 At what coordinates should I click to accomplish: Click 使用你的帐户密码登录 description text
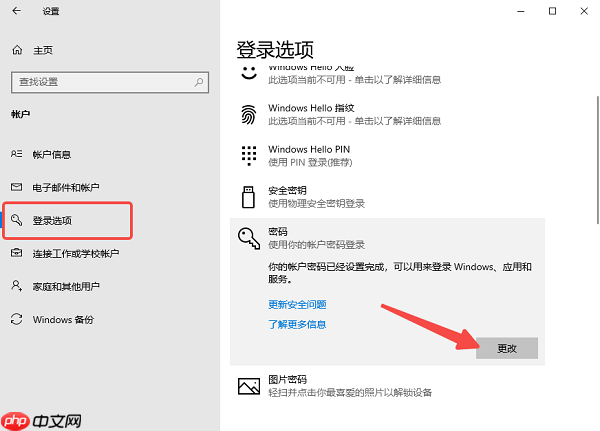pos(316,245)
